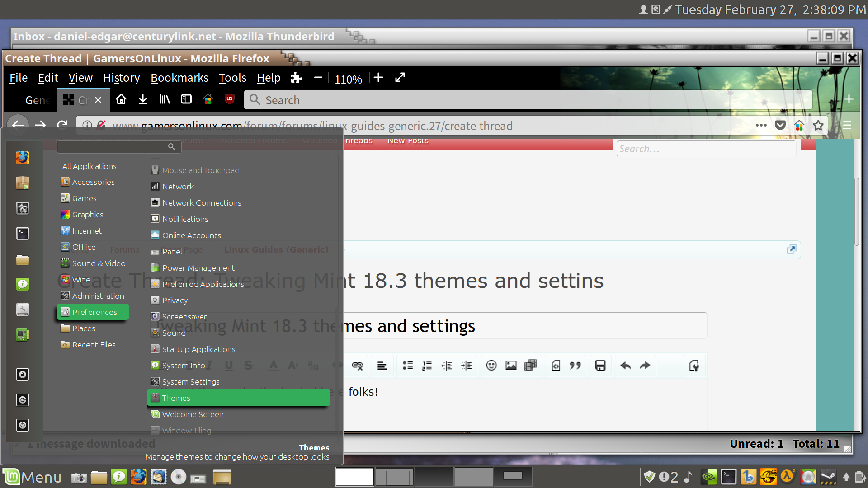868x488 pixels.
Task: Click the Redo arrow in editor
Action: point(645,366)
